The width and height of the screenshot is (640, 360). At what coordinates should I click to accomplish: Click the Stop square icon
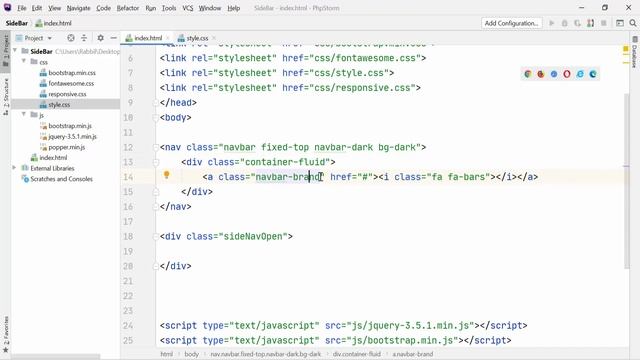point(604,23)
